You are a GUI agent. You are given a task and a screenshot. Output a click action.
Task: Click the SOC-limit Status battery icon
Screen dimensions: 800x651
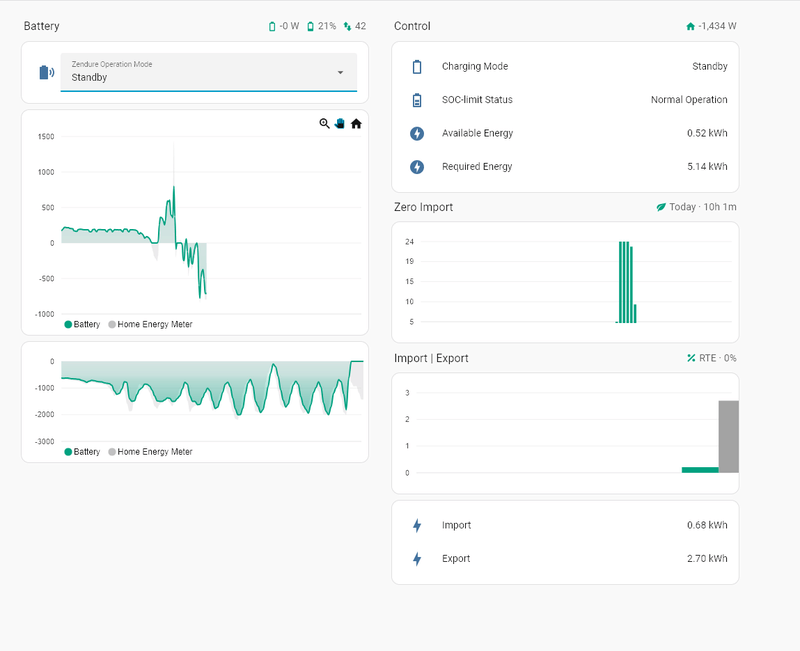click(x=417, y=100)
